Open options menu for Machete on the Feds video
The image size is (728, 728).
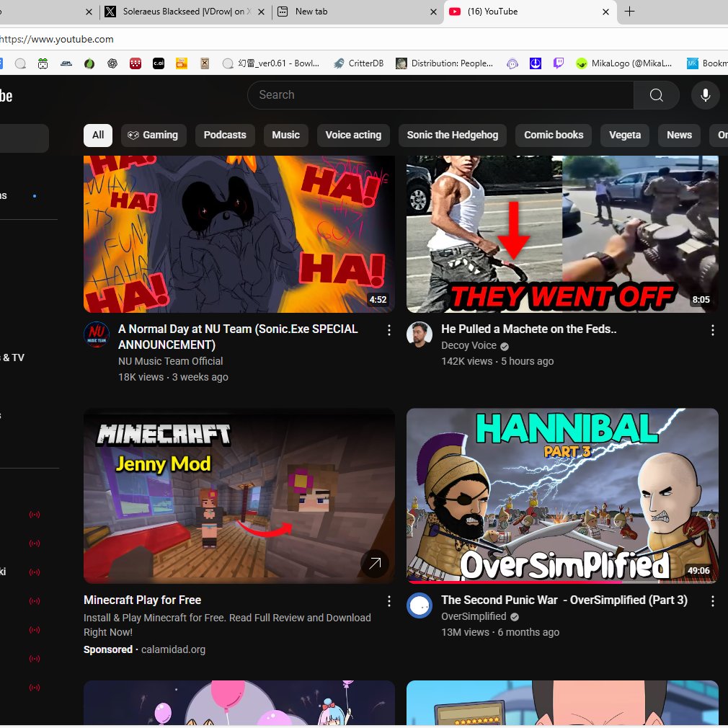pyautogui.click(x=713, y=330)
